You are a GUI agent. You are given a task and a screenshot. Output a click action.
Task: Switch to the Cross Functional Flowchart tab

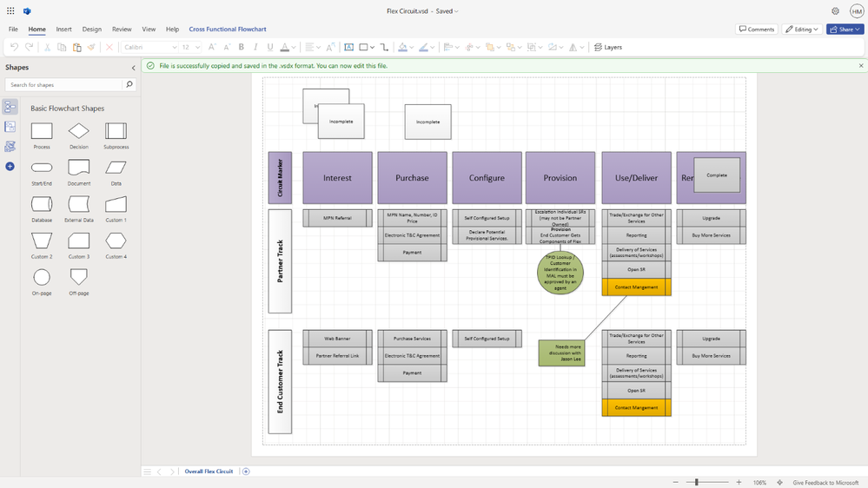click(228, 29)
